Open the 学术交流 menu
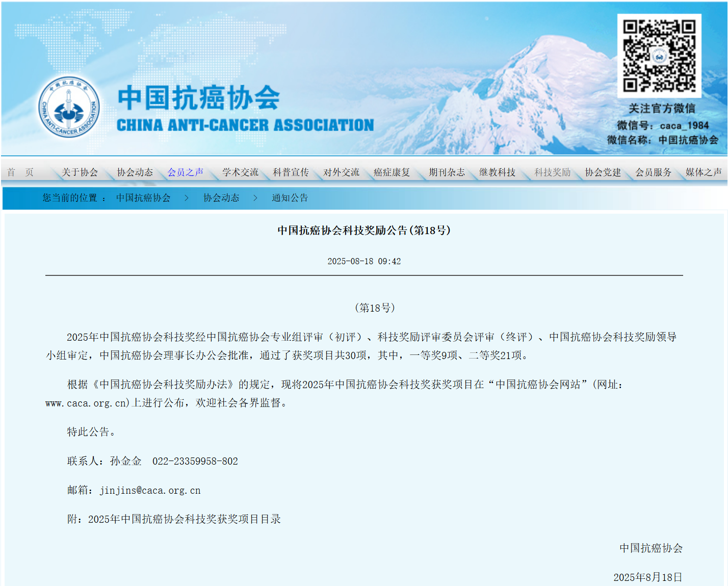The width and height of the screenshot is (728, 586). (240, 172)
